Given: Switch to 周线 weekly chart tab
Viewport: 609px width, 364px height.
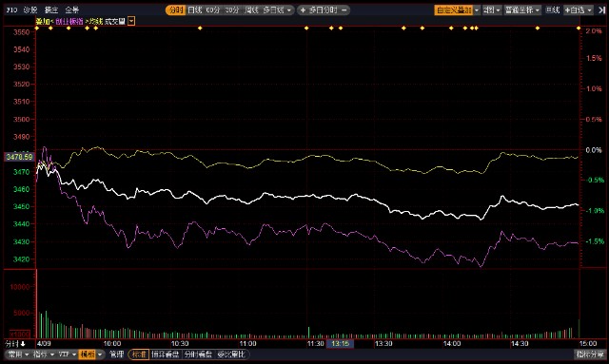Looking at the screenshot, I should [251, 10].
